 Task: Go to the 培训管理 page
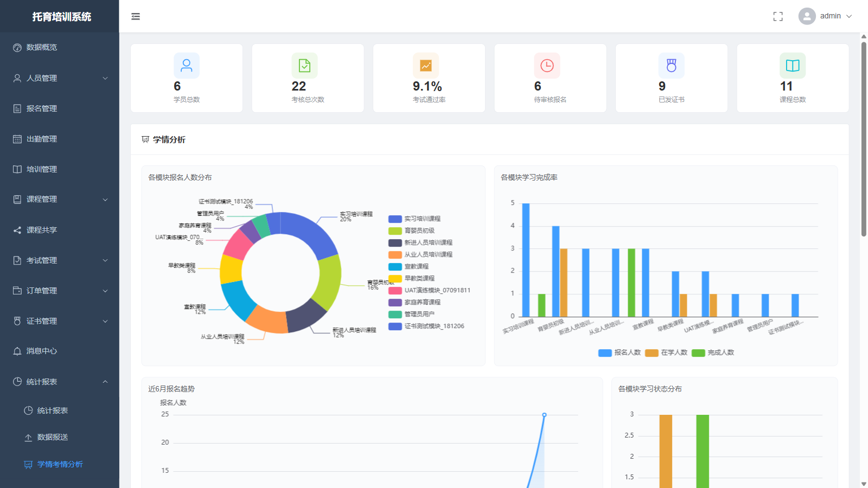point(60,169)
